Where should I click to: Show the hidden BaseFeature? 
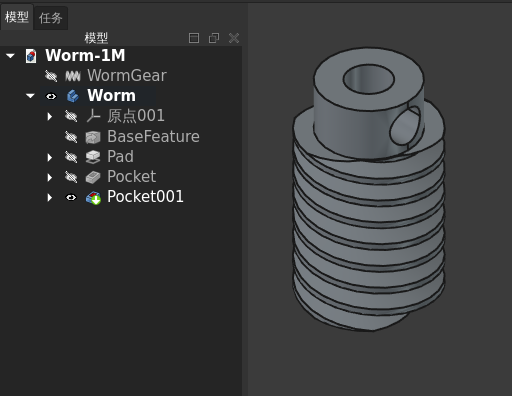tap(71, 137)
